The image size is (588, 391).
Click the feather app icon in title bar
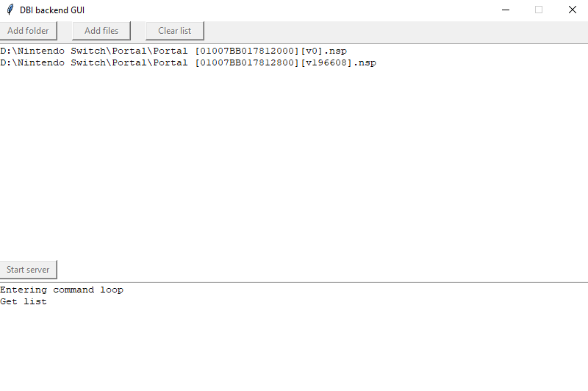click(x=10, y=10)
